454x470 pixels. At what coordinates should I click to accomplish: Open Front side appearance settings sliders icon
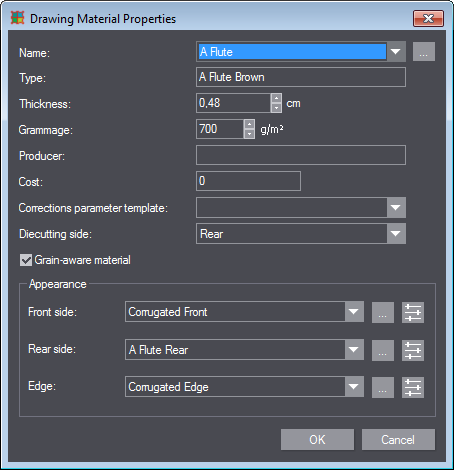pos(413,312)
